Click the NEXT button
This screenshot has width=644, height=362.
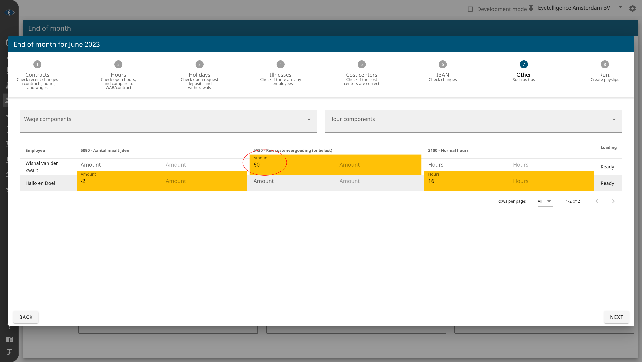(616, 317)
